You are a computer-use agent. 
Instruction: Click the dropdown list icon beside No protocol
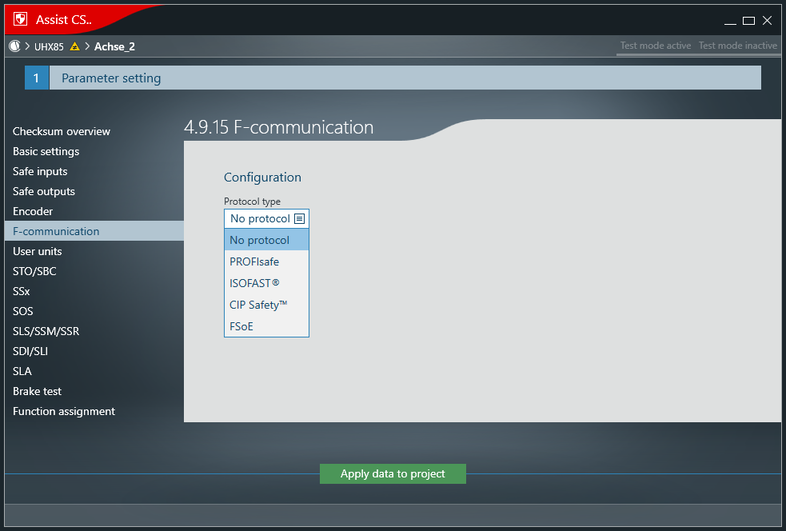pos(299,219)
